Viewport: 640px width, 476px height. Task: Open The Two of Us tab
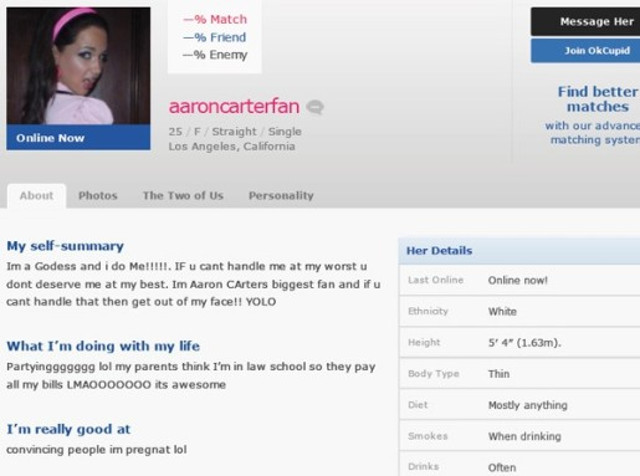click(x=183, y=196)
